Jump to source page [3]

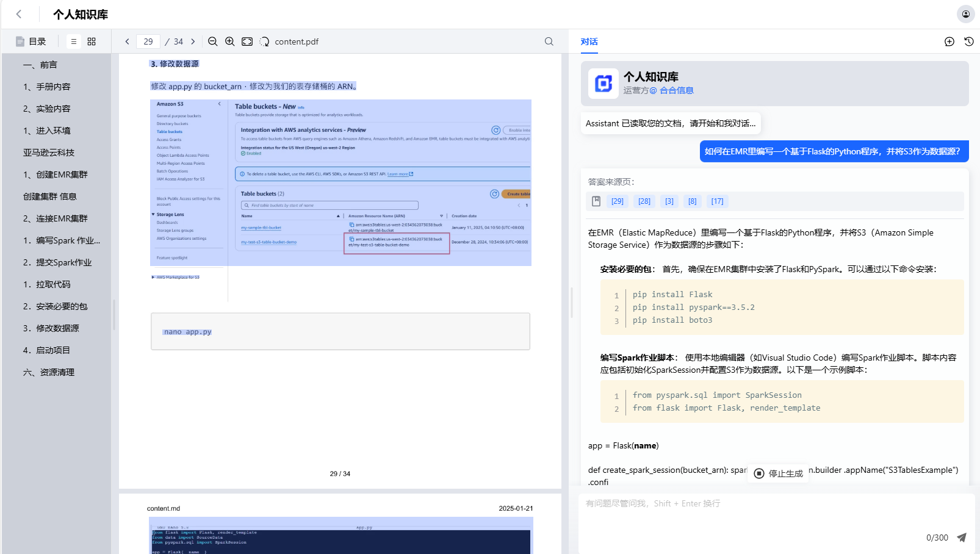tap(669, 201)
